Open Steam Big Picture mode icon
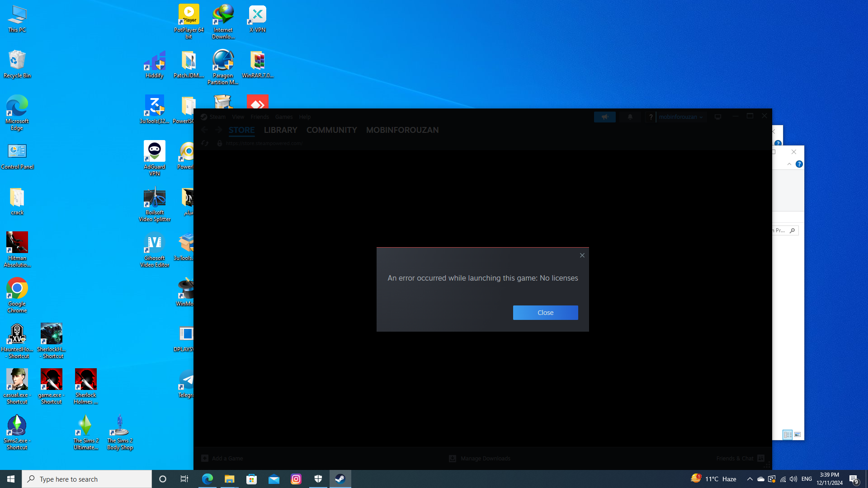This screenshot has width=868, height=488. (717, 117)
